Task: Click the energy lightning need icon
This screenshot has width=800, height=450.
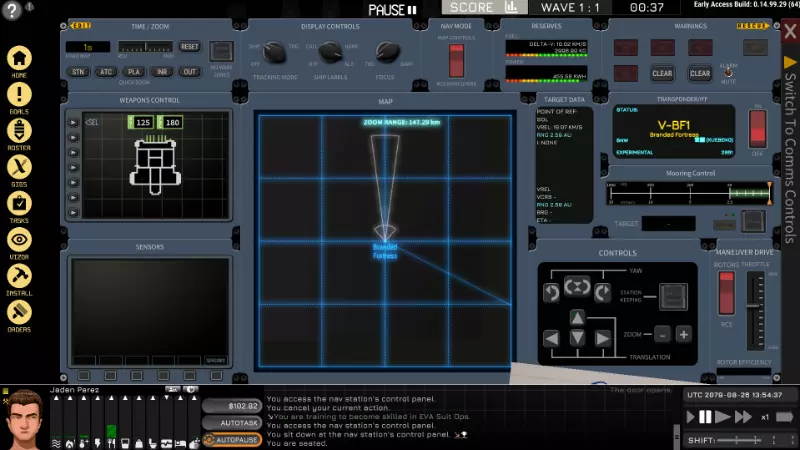Action: pyautogui.click(x=97, y=443)
